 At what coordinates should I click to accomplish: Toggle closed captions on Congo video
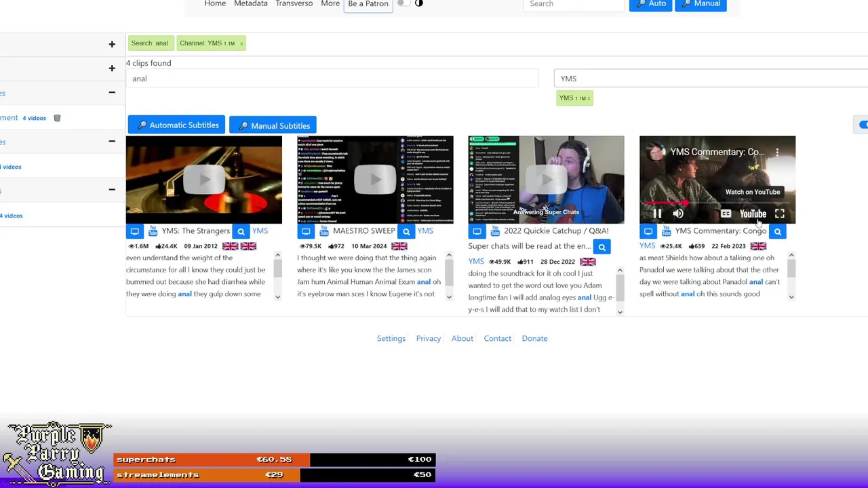point(726,213)
